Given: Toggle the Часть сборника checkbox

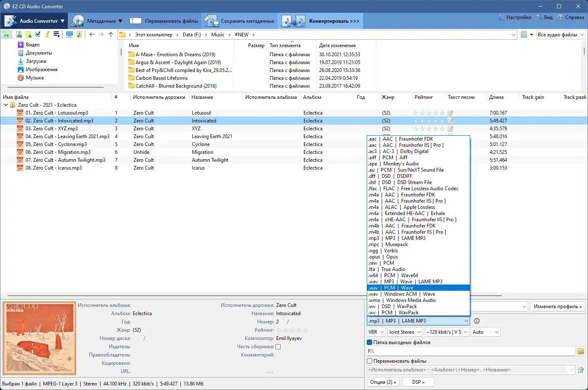Looking at the screenshot, I should coord(277,347).
